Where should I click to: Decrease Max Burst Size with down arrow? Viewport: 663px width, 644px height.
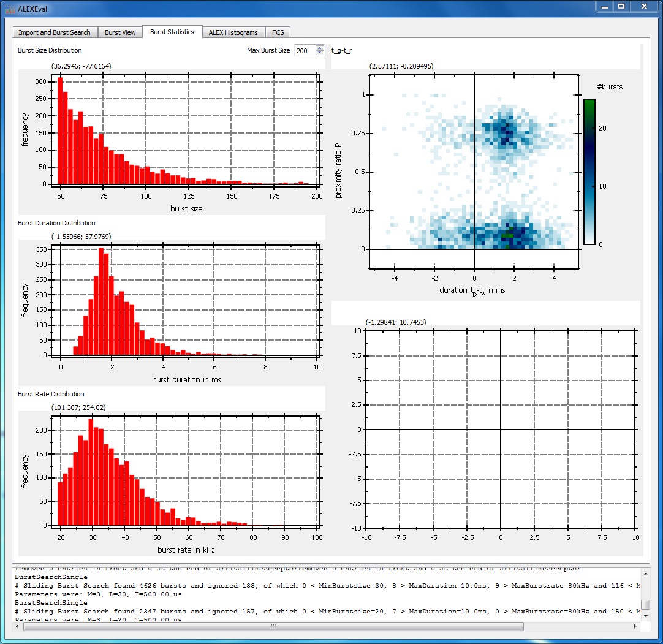point(320,53)
